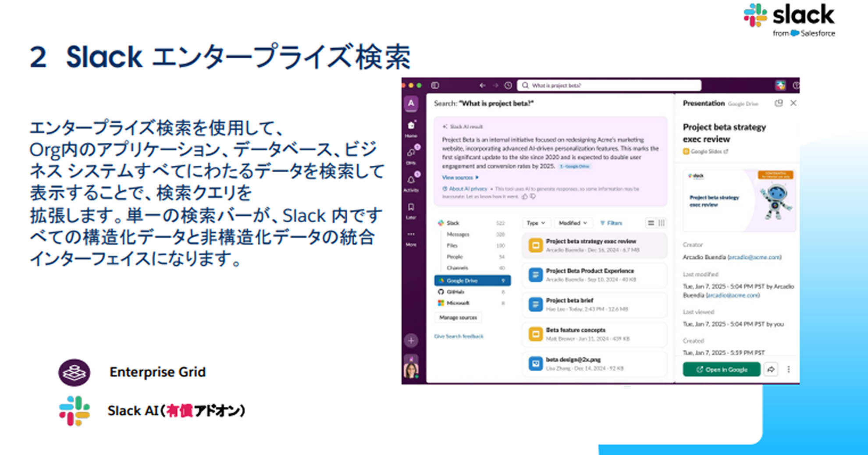Open the More menu in the sidebar
Image resolution: width=868 pixels, height=455 pixels.
coord(411,238)
